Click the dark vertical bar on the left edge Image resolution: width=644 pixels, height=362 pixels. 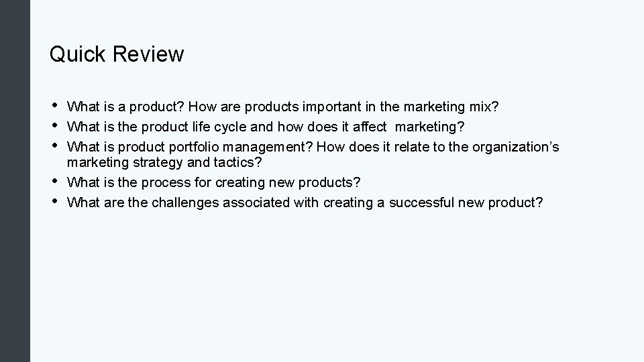tap(15, 181)
